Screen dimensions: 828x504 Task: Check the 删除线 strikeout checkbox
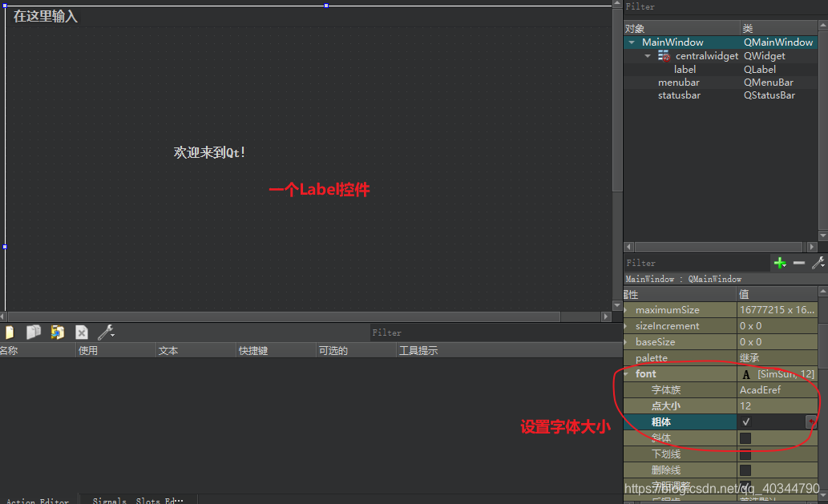point(745,470)
